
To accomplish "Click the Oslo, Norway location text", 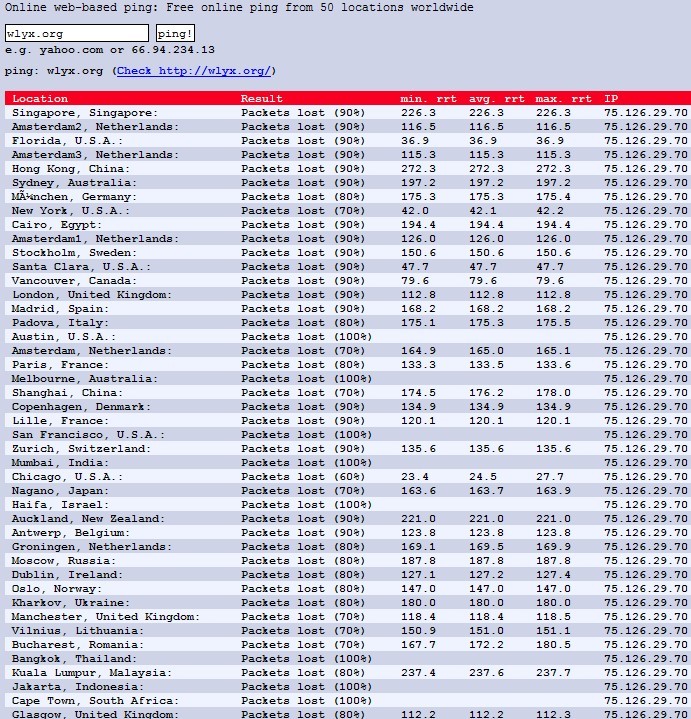I will [x=57, y=588].
